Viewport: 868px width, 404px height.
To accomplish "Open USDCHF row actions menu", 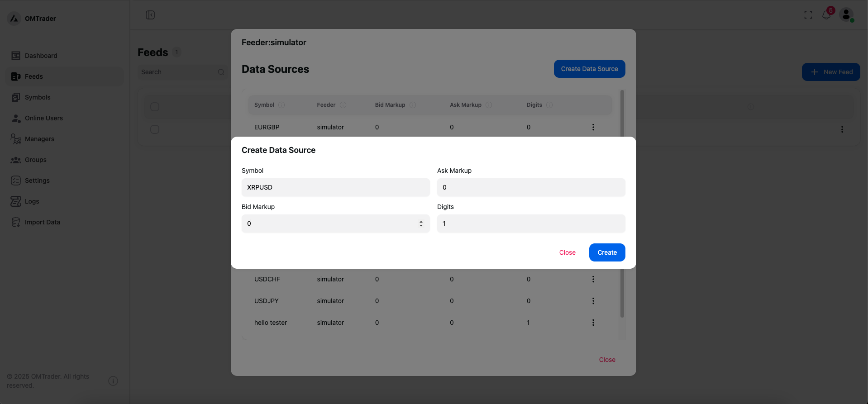I will (x=593, y=279).
